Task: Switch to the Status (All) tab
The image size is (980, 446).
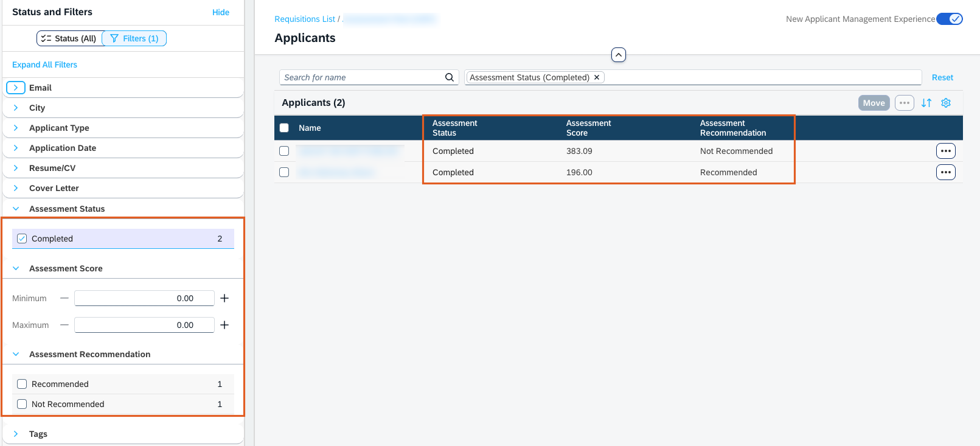Action: click(69, 38)
